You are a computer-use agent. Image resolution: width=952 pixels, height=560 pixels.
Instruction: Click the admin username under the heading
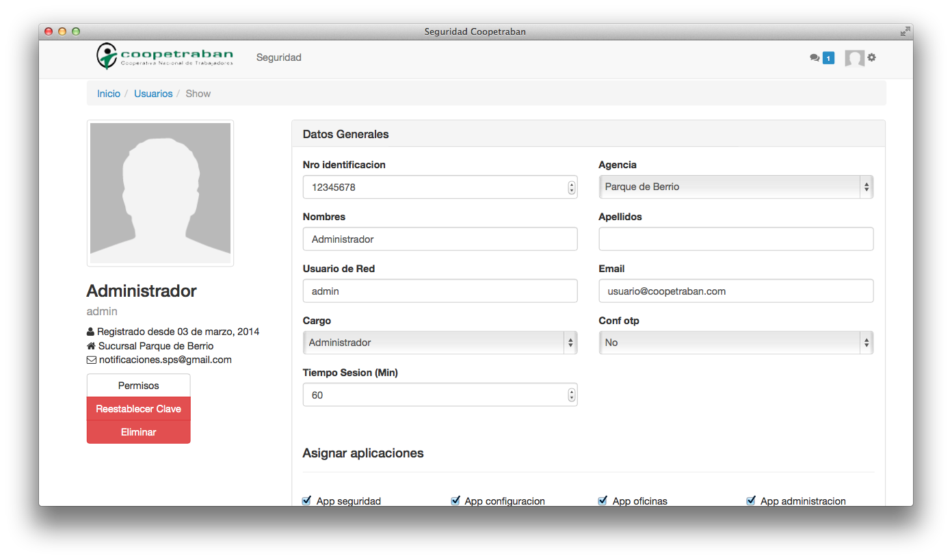(102, 312)
